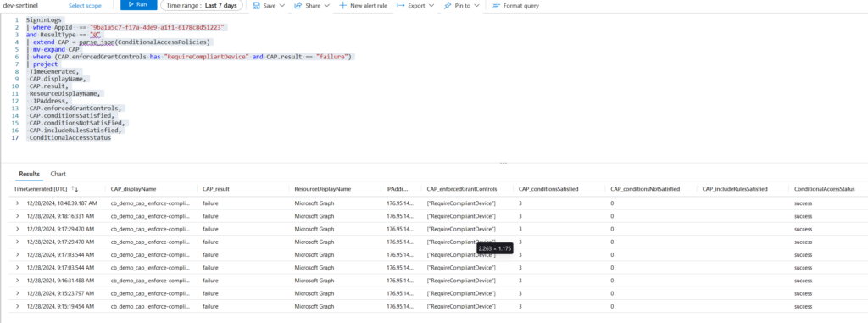This screenshot has height=323, width=868.
Task: Open the Save dropdown menu
Action: click(x=269, y=6)
